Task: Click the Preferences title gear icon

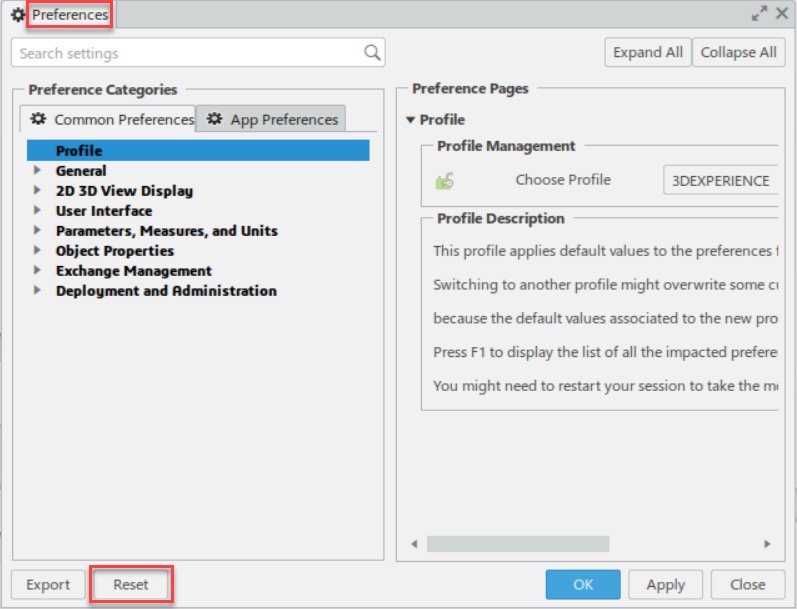Action: [x=18, y=15]
